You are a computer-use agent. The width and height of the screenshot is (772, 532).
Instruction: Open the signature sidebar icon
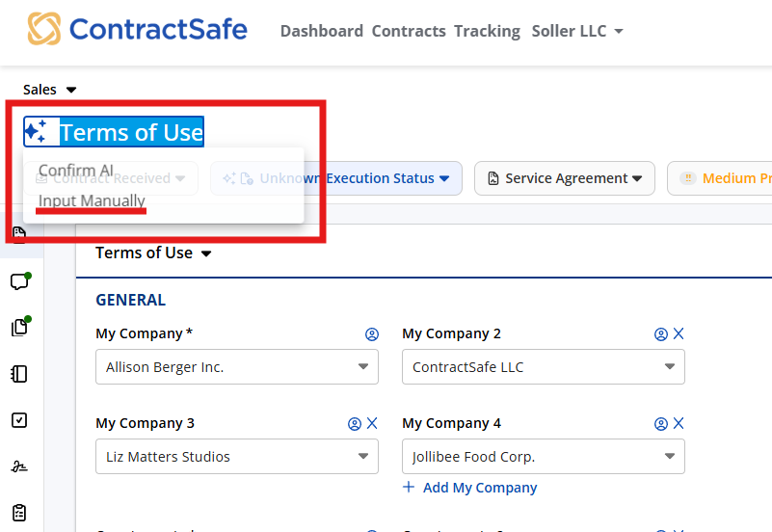pos(19,466)
